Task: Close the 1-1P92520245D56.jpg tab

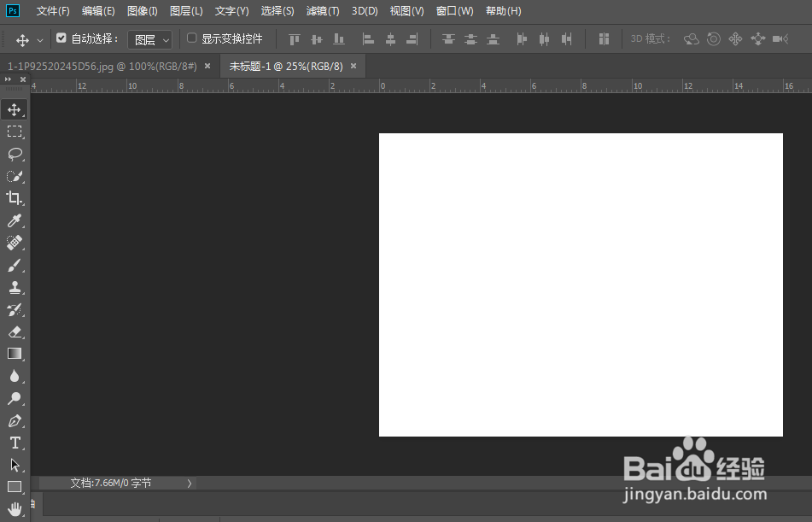Action: pos(207,66)
